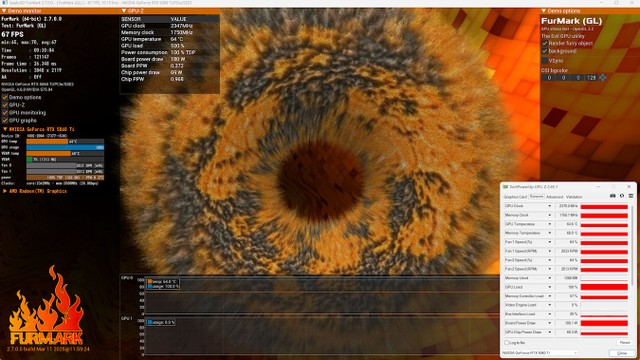Click the orange temp legend square in GPU 0 graph
640x360 pixels.
150,282
